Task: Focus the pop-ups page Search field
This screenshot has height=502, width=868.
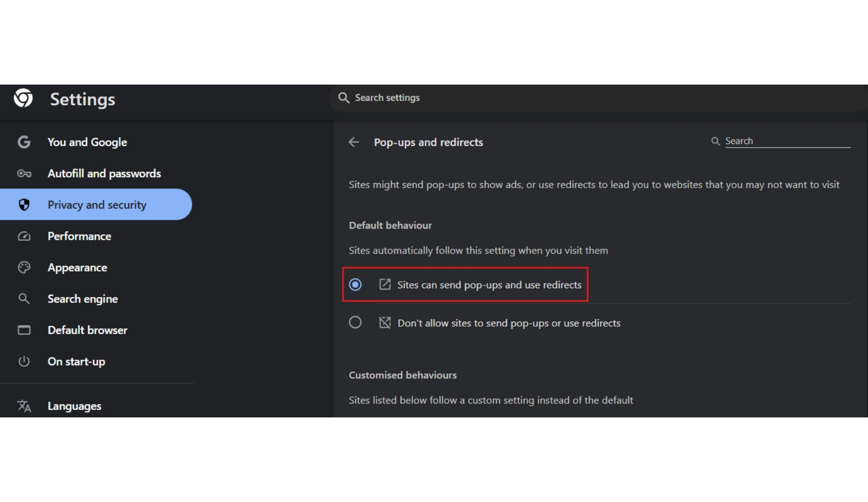Action: tap(788, 141)
